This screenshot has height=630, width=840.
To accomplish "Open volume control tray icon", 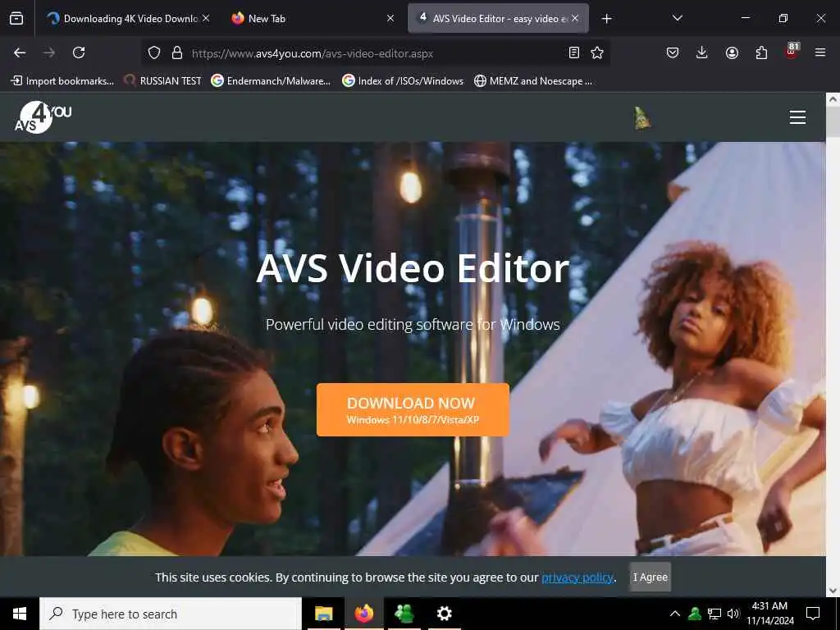I will 733,614.
